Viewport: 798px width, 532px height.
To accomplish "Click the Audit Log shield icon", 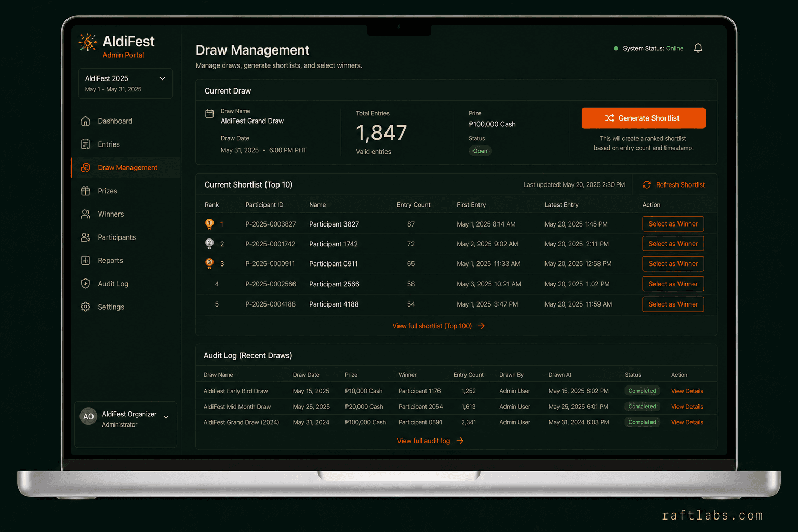I will (86, 284).
